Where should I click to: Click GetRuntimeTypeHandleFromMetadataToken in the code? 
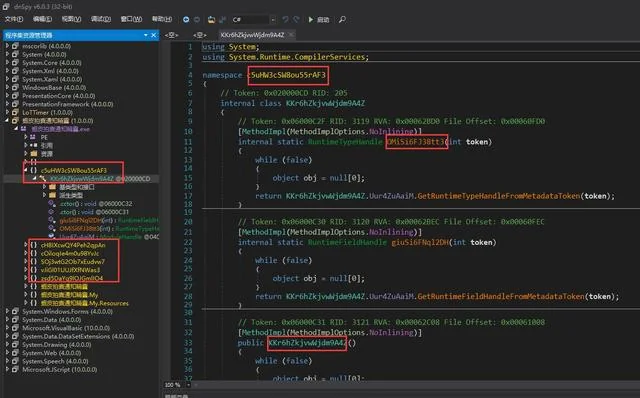click(498, 196)
